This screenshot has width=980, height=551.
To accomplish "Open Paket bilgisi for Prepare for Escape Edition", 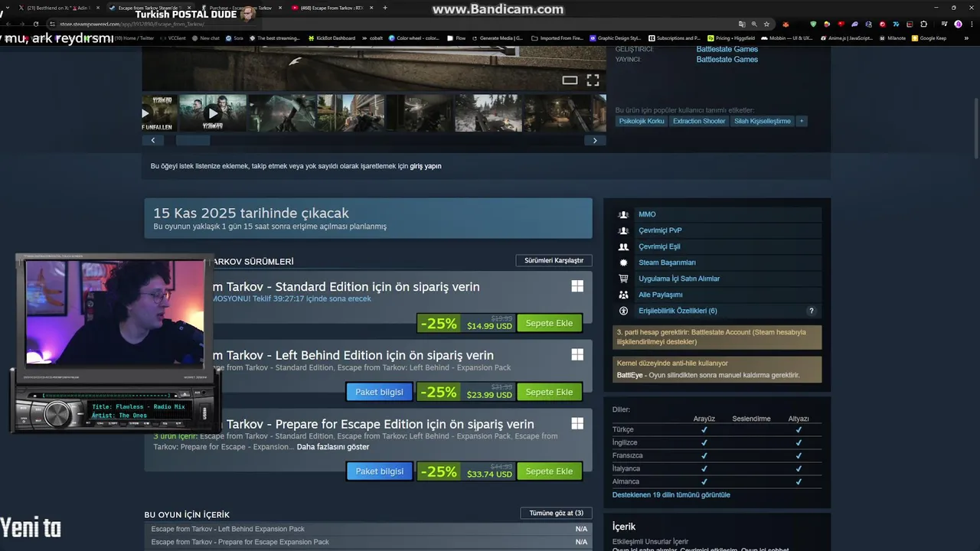I will pos(379,471).
